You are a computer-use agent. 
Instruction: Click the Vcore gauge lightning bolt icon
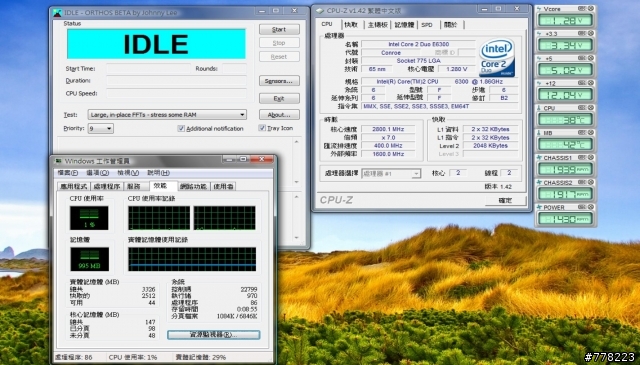(x=539, y=8)
